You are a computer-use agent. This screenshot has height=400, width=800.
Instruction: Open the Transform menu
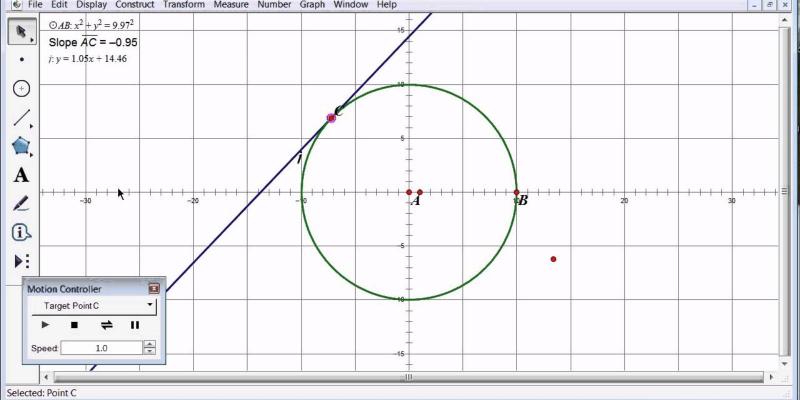184,5
